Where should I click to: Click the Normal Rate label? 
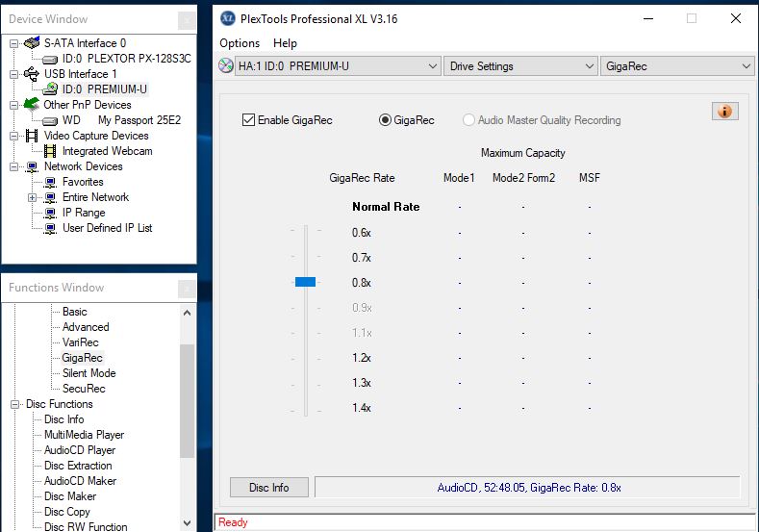tap(386, 207)
